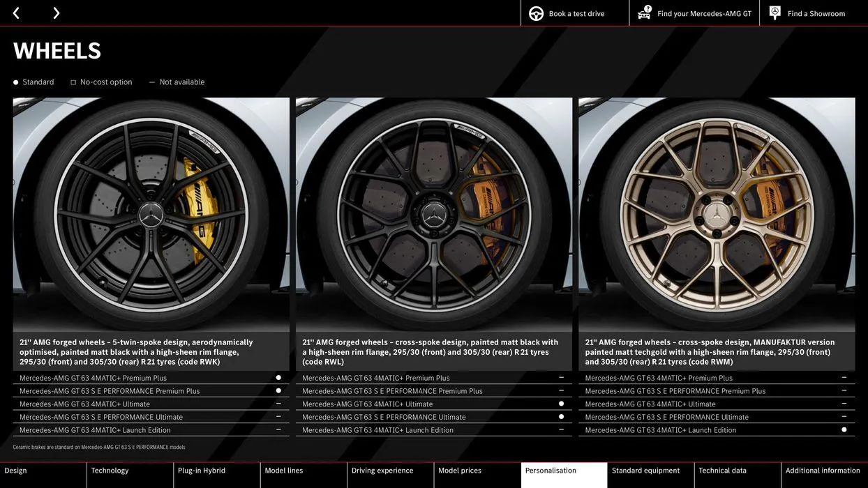The width and height of the screenshot is (868, 488).
Task: Click the car finder icon
Action: [x=645, y=13]
